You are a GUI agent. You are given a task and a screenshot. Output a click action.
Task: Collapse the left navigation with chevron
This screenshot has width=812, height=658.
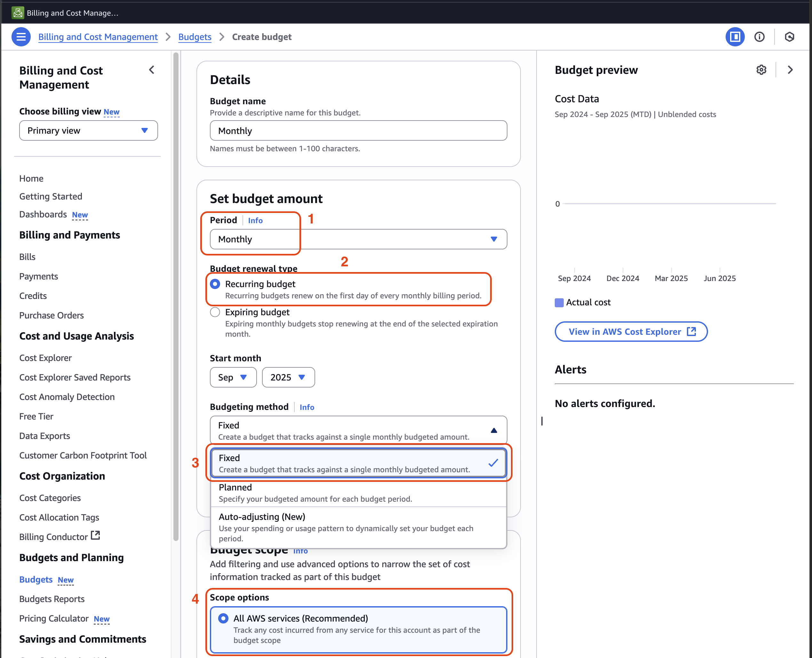tap(152, 70)
